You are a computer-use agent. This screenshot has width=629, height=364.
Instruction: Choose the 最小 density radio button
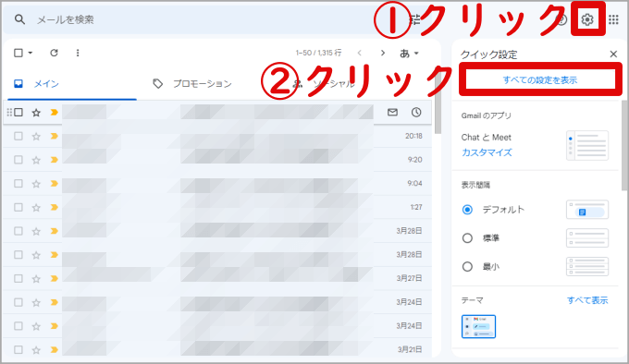tap(467, 267)
